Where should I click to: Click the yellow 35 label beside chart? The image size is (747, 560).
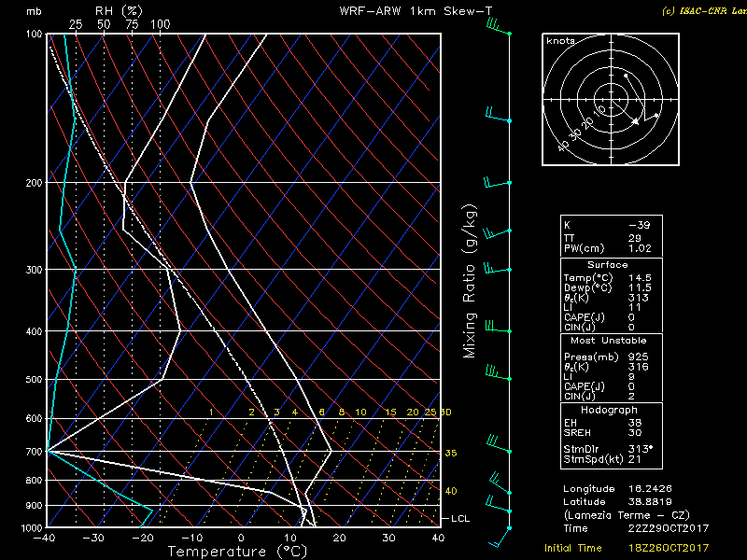pyautogui.click(x=451, y=453)
